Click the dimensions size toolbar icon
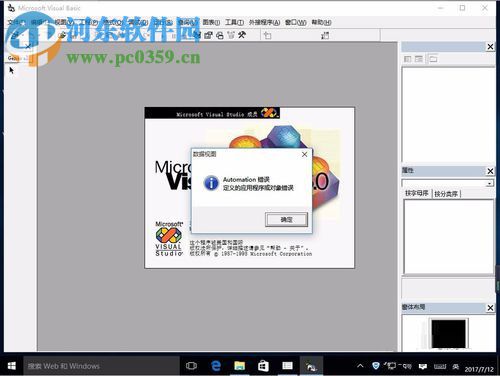 325,35
